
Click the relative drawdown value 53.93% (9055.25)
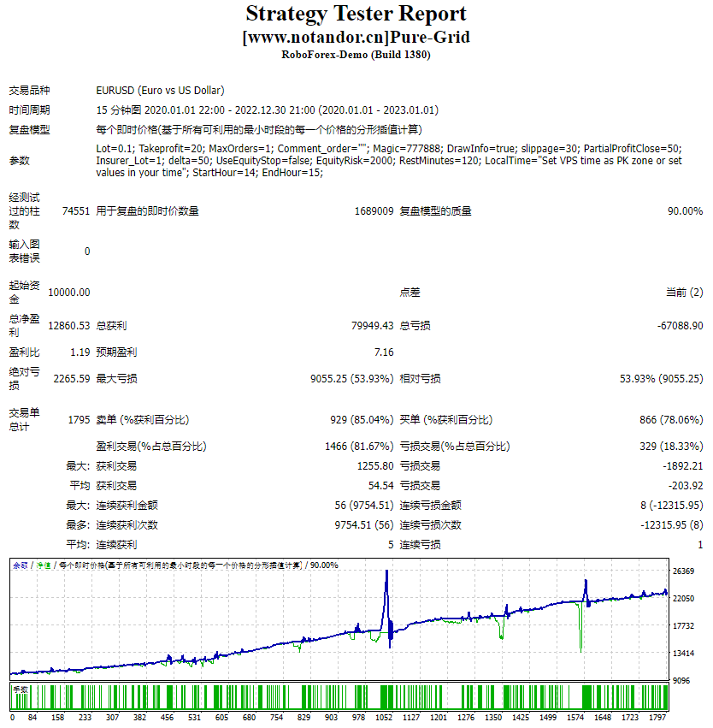(661, 379)
